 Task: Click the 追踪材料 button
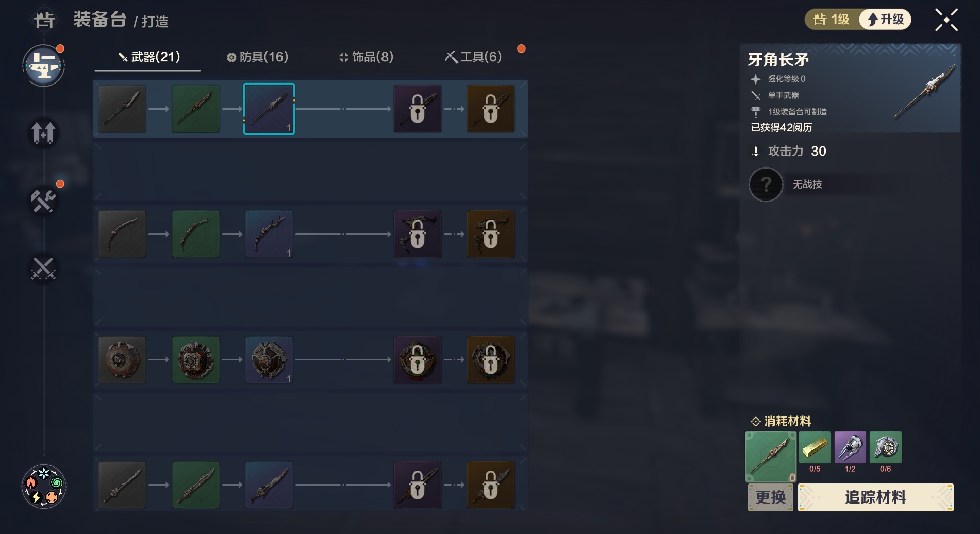[875, 497]
